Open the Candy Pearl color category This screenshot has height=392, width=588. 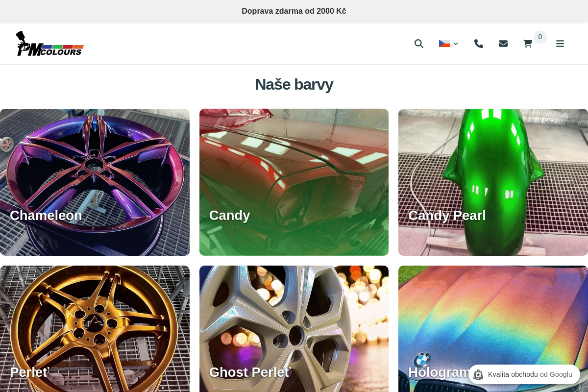pyautogui.click(x=493, y=167)
